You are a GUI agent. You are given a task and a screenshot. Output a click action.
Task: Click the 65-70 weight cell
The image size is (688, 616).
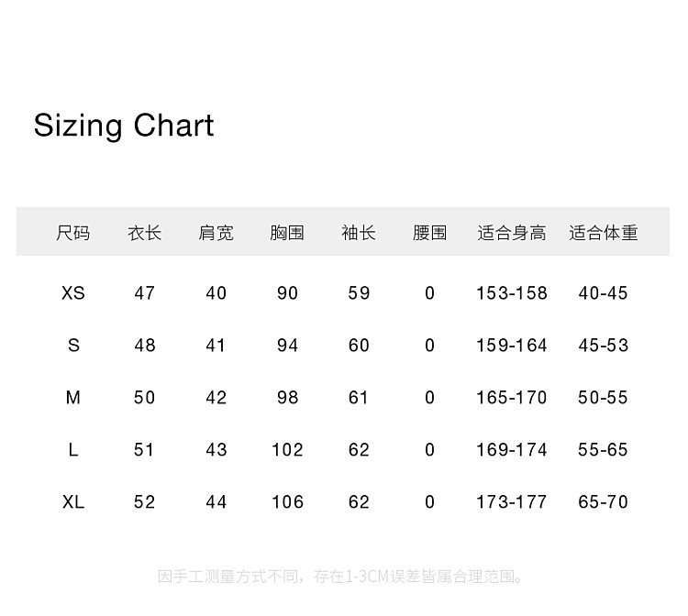click(x=603, y=502)
